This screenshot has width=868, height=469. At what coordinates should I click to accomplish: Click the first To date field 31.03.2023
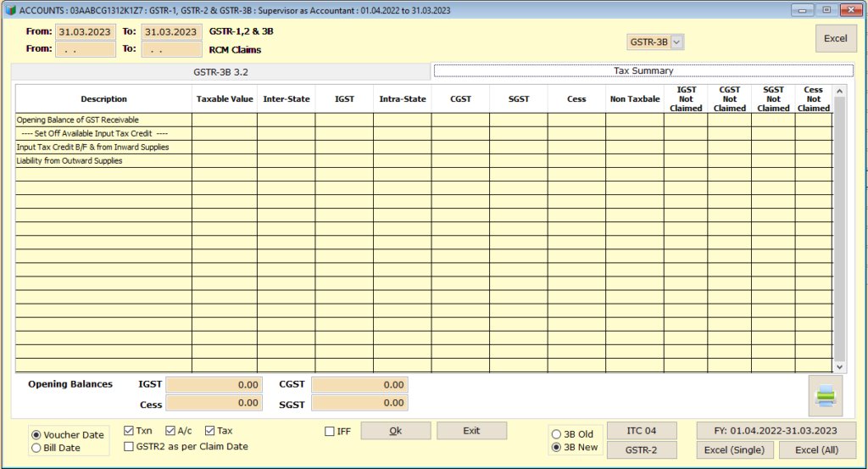[171, 32]
